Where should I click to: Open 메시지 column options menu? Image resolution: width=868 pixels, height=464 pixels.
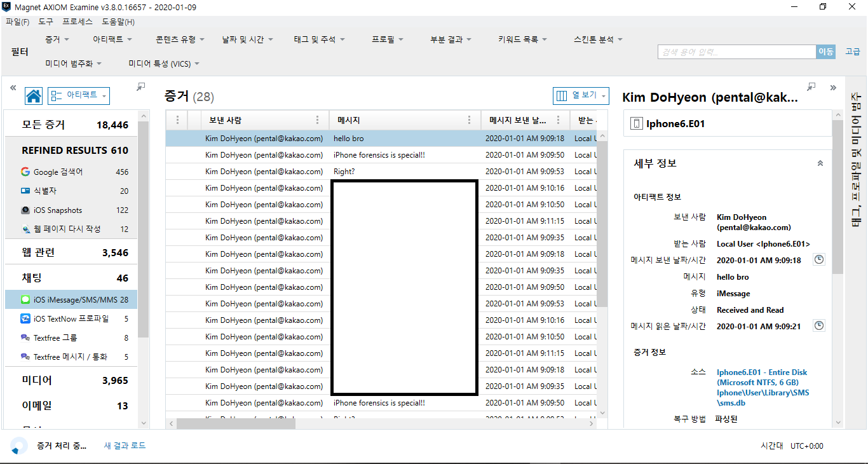[470, 120]
